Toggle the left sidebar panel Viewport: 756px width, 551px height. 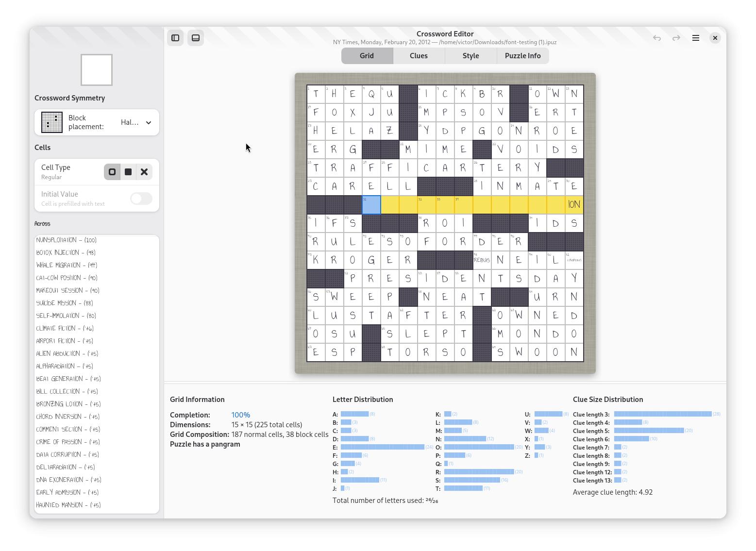click(175, 37)
